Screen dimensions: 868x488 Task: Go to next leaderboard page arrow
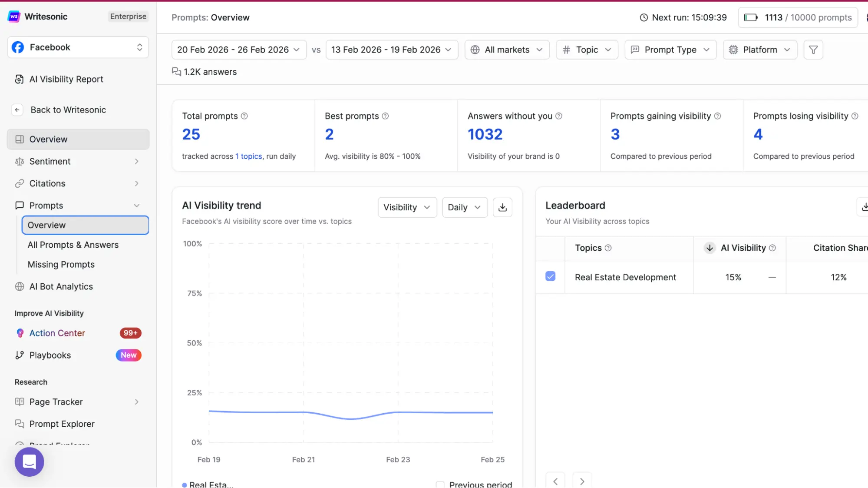point(582,481)
